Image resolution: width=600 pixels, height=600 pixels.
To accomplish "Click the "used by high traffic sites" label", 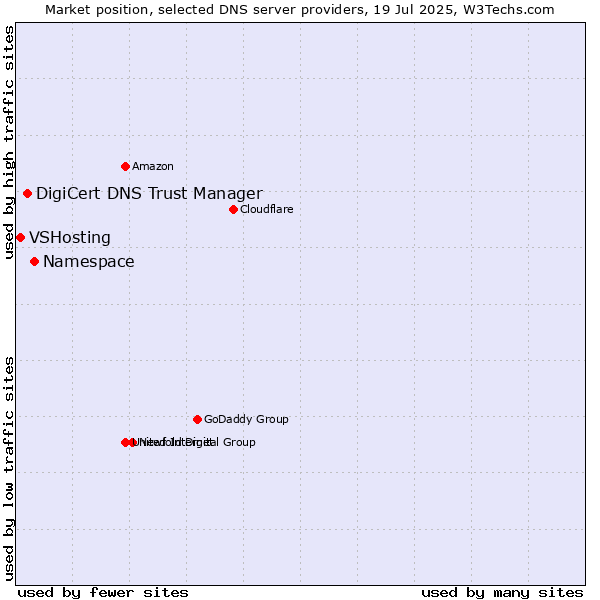I will pos(8,142).
